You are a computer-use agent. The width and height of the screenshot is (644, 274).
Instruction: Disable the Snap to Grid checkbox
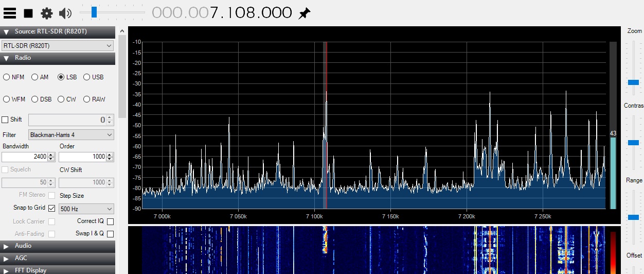point(51,209)
